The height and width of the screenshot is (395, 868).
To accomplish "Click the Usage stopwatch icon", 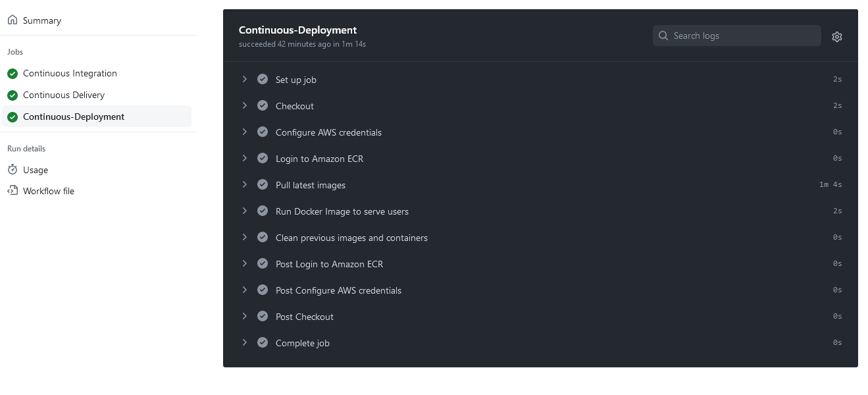I will [13, 170].
